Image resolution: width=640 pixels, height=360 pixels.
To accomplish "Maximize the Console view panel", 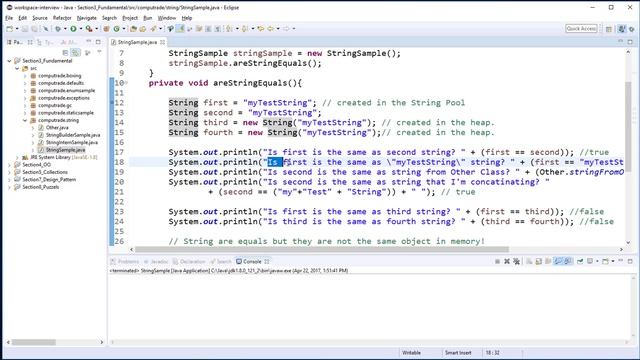I will pyautogui.click(x=630, y=261).
